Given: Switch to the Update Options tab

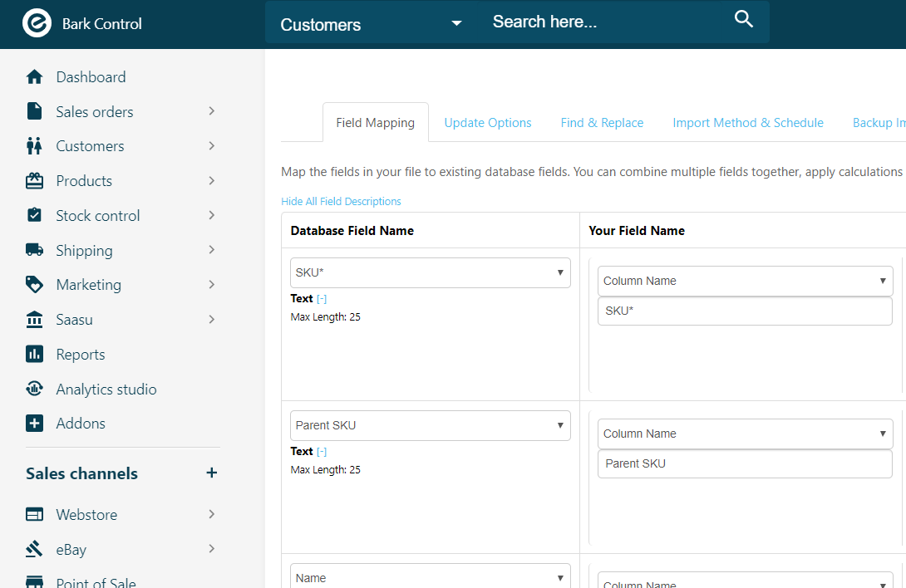Looking at the screenshot, I should [488, 122].
